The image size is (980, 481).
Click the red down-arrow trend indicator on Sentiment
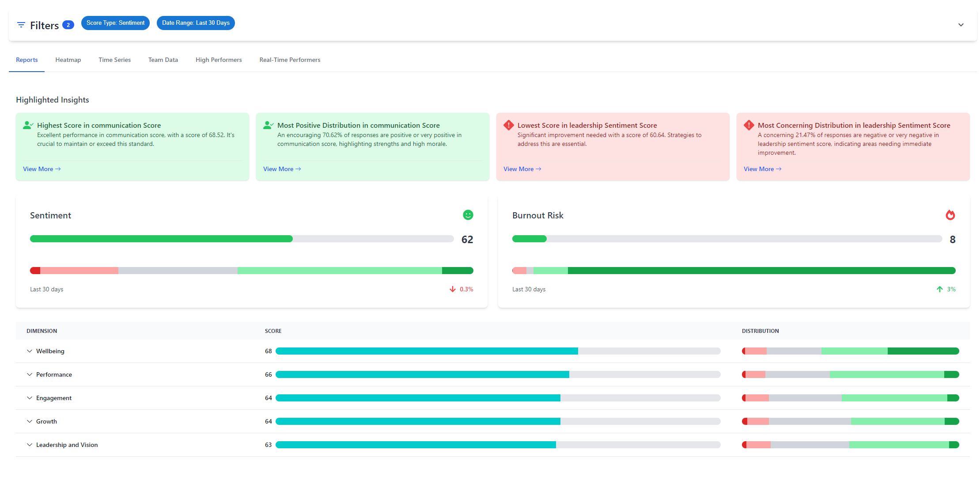click(x=453, y=289)
